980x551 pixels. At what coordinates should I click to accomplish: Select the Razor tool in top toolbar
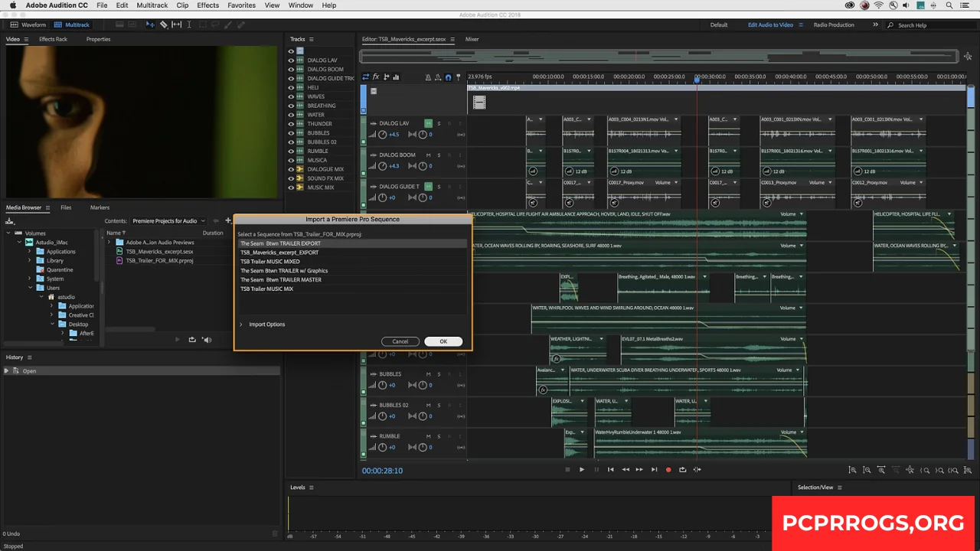tap(163, 24)
